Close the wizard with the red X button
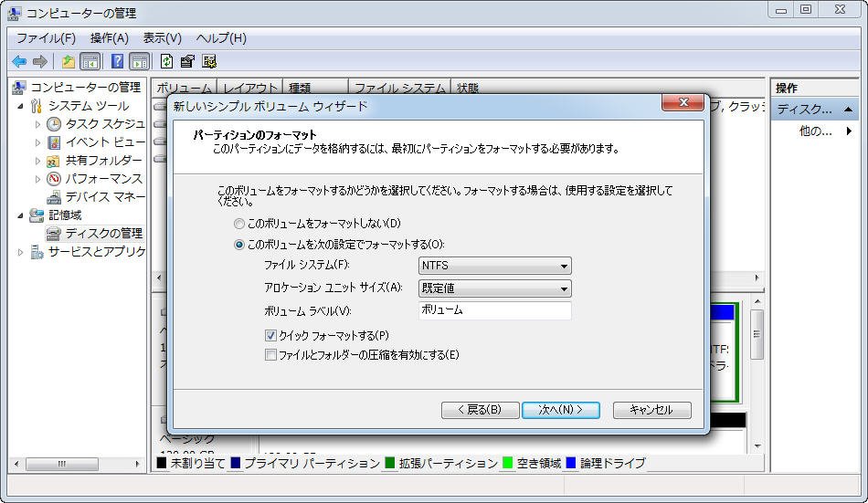The height and width of the screenshot is (503, 868). [x=683, y=102]
